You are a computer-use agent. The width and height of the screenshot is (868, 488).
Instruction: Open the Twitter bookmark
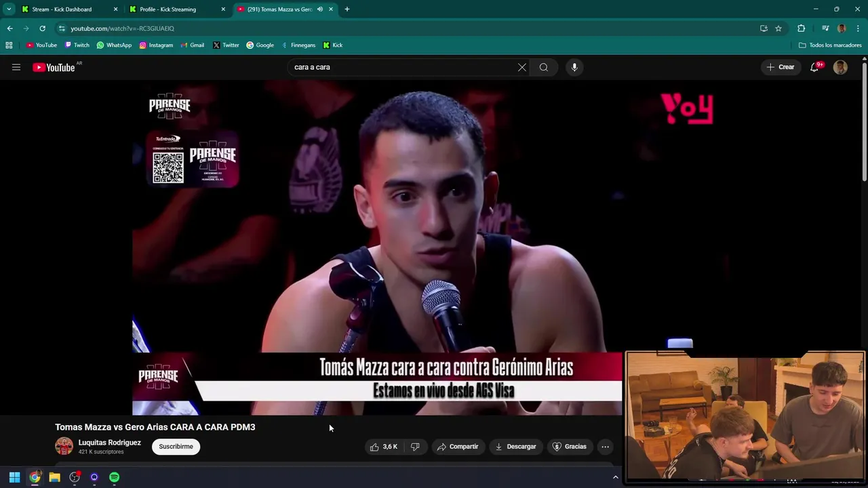pyautogui.click(x=225, y=45)
